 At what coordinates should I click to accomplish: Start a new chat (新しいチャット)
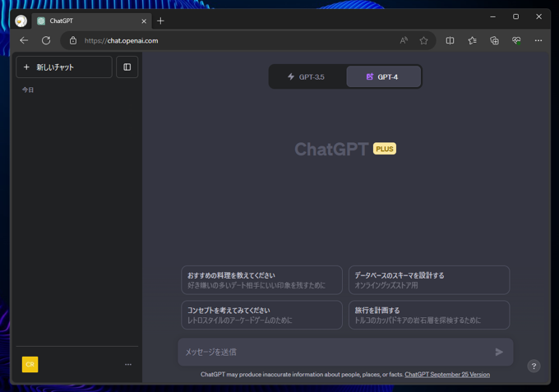pos(64,67)
